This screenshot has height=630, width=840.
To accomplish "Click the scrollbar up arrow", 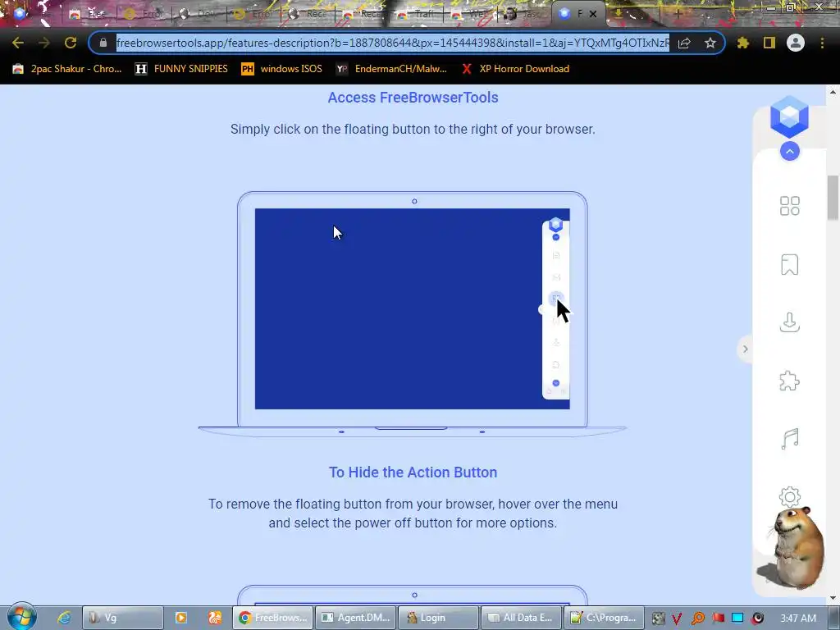I will (x=833, y=92).
